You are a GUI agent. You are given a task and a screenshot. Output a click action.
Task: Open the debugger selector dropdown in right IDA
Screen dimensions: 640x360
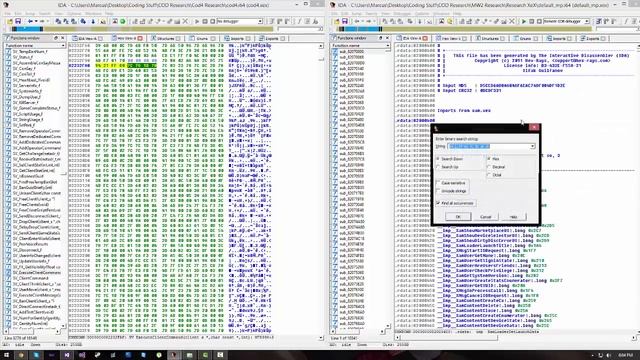[587, 21]
